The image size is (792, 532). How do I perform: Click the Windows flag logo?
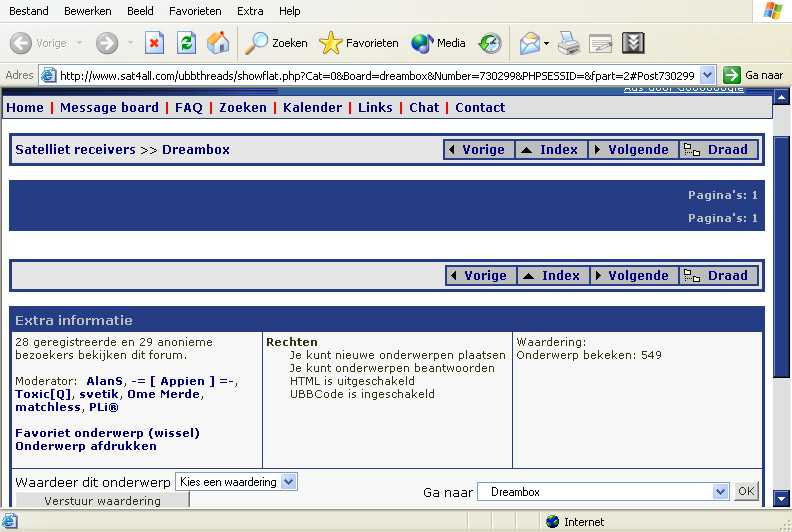[773, 11]
